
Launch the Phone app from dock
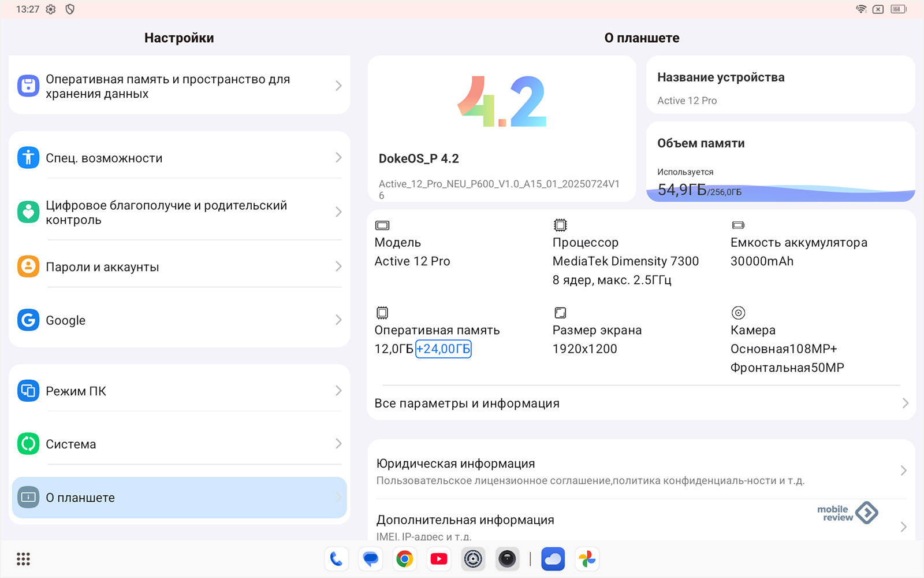pos(336,559)
